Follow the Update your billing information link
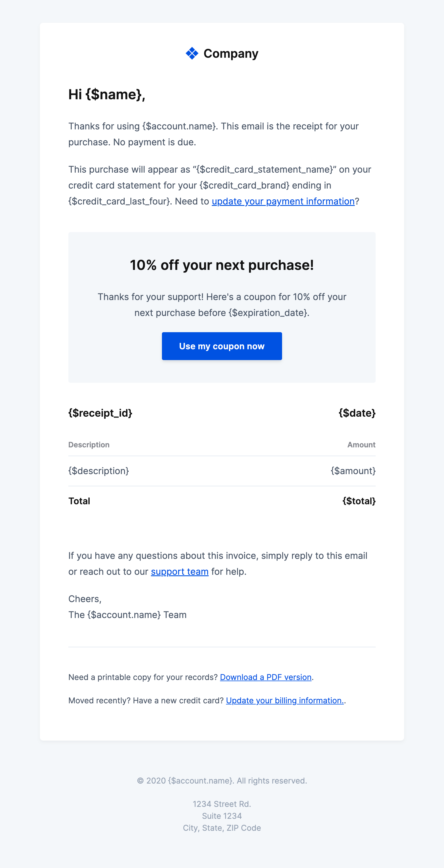Screen dimensions: 444x868 [x=285, y=700]
